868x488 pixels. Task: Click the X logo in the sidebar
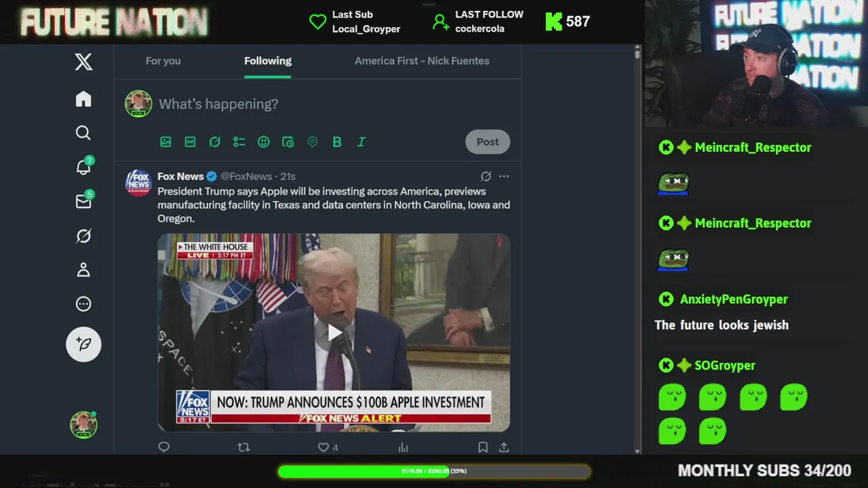83,62
